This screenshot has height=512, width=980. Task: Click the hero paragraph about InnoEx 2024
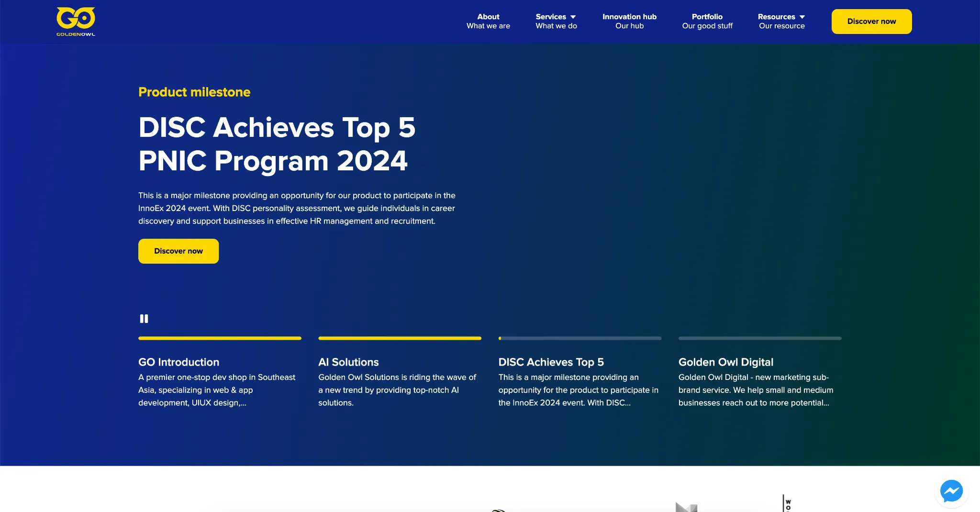tap(297, 208)
